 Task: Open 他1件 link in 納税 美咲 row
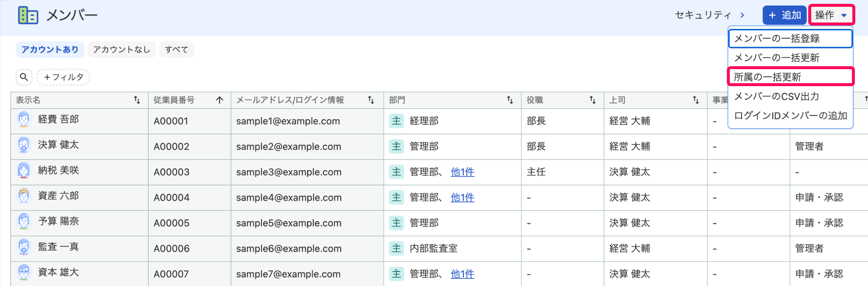pos(462,172)
